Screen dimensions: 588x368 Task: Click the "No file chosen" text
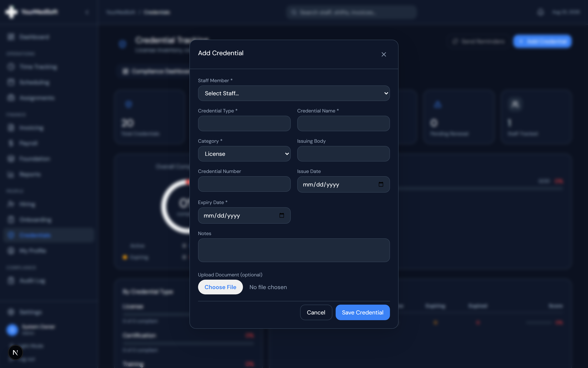pos(268,287)
